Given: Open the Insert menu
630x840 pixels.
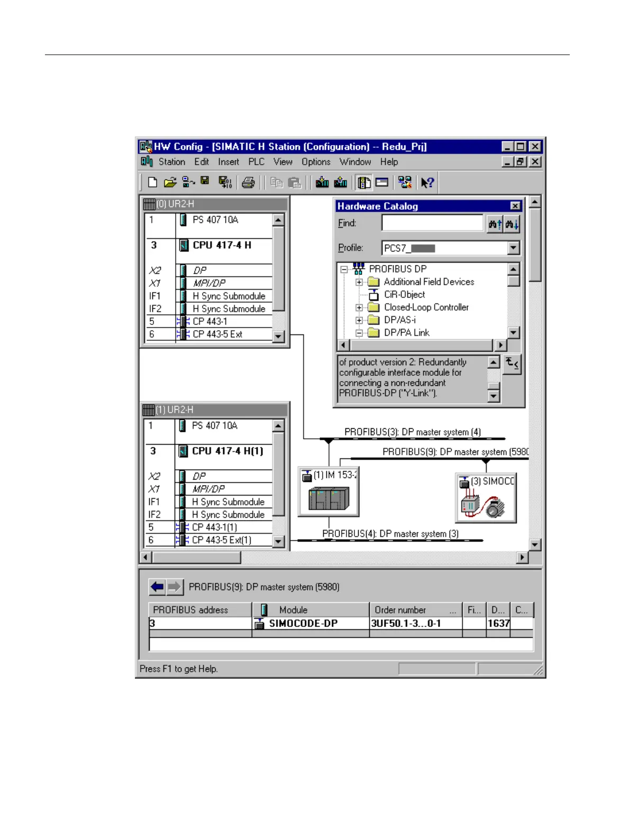Looking at the screenshot, I should coord(229,162).
